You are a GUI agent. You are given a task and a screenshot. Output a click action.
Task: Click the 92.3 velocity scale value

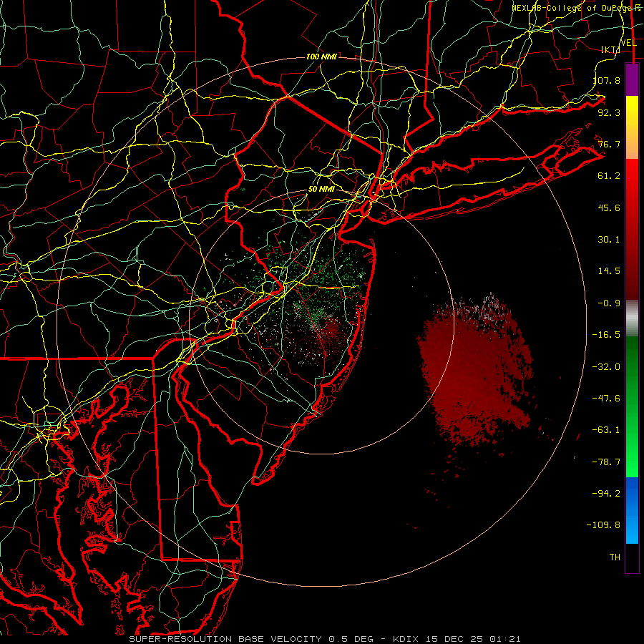[609, 112]
